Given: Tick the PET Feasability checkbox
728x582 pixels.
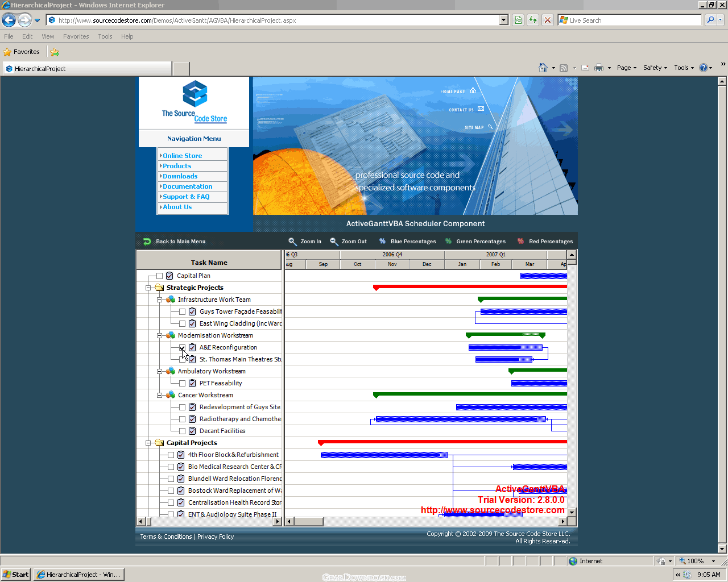Looking at the screenshot, I should click(182, 384).
